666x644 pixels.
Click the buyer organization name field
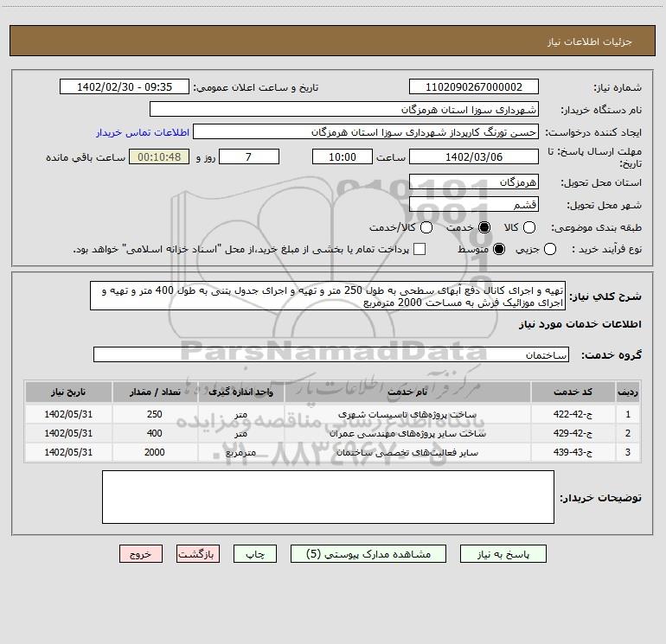[344, 109]
